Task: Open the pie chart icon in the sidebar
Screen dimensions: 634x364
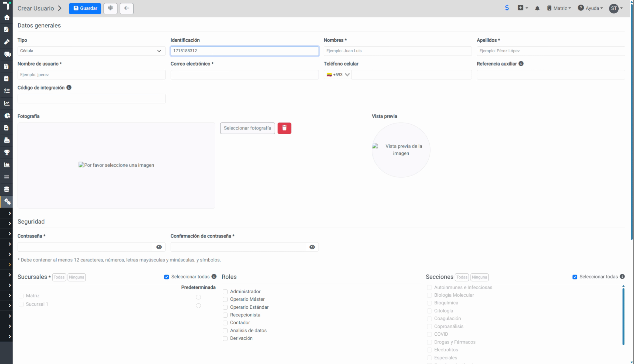Action: pyautogui.click(x=7, y=115)
